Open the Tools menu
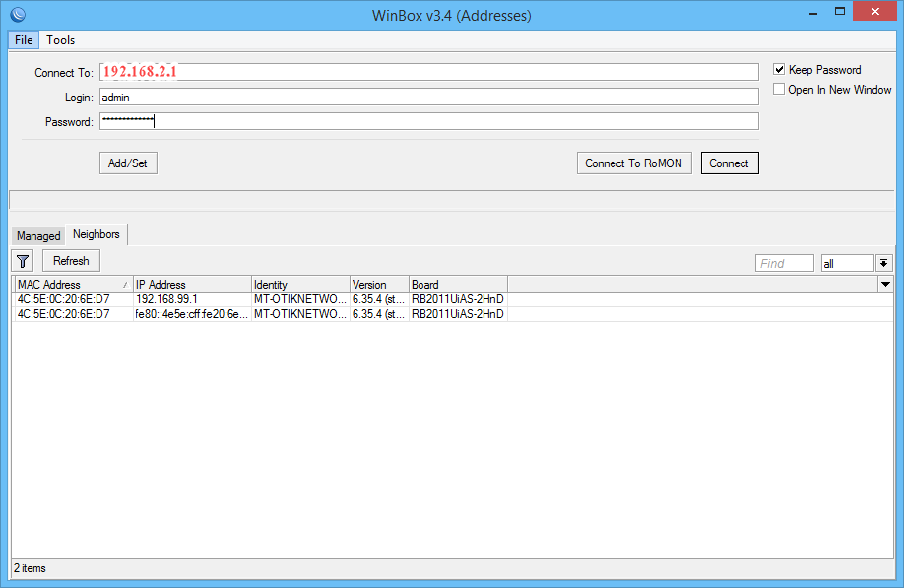 pyautogui.click(x=60, y=40)
